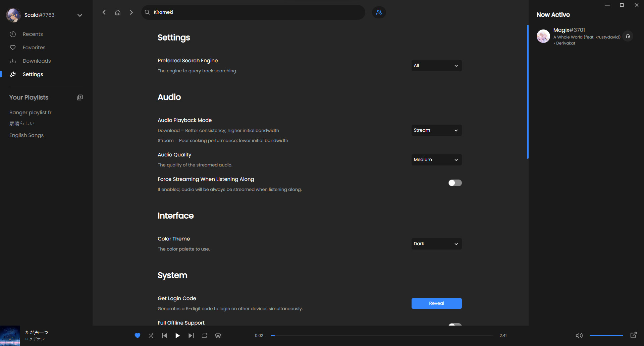Click the ロクデナシ artist name
644x346 pixels.
(35, 339)
